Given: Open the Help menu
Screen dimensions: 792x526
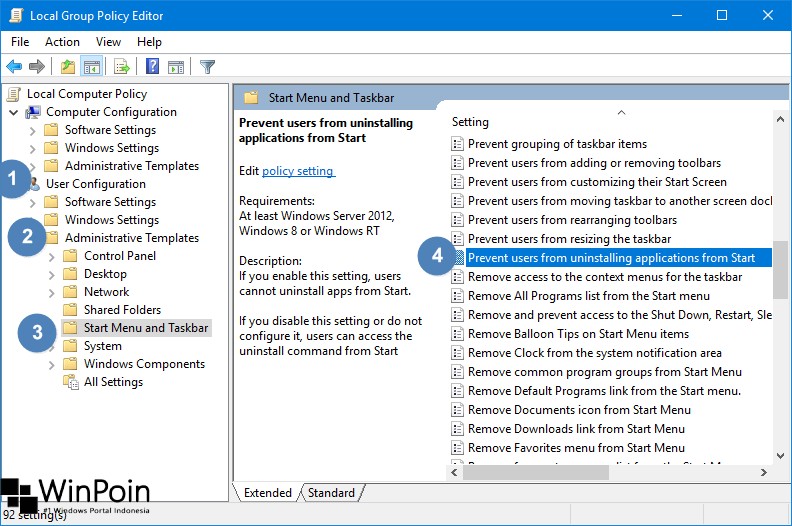Looking at the screenshot, I should click(x=149, y=42).
